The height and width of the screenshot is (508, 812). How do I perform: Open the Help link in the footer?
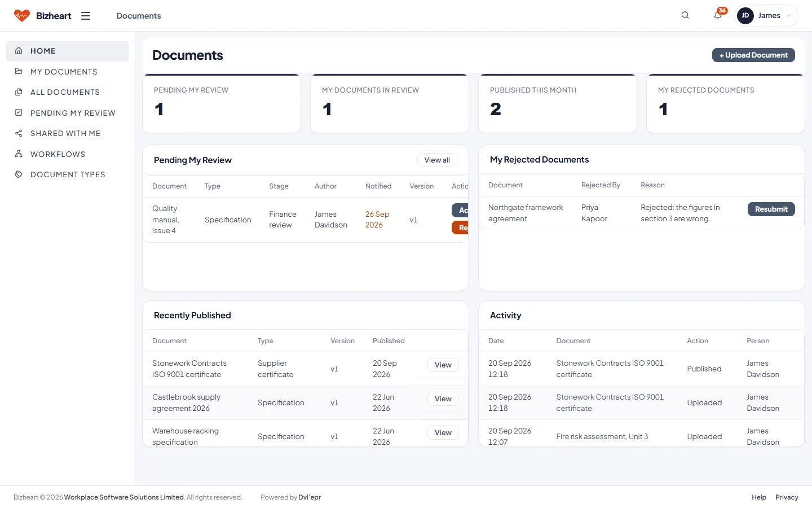click(759, 497)
